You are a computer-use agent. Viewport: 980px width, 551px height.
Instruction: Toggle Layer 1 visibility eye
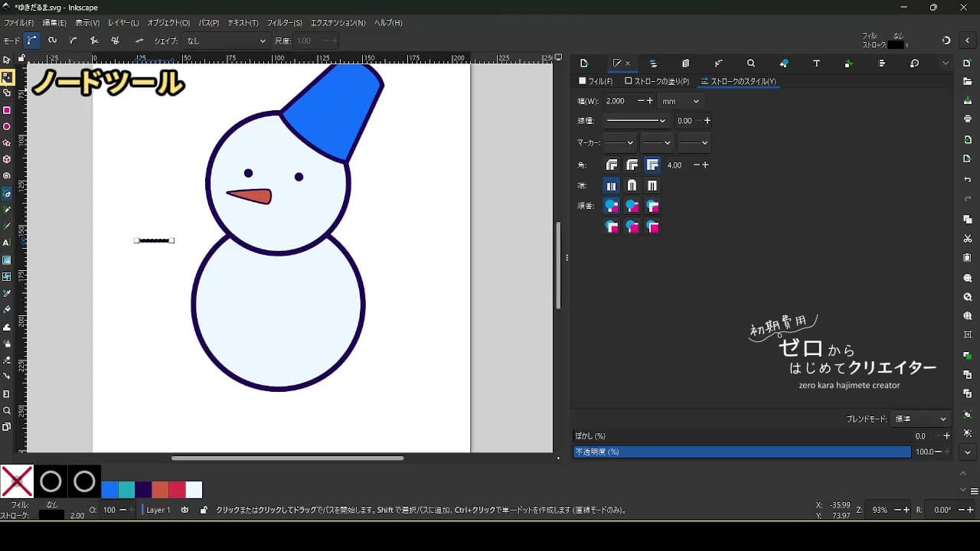pos(185,510)
